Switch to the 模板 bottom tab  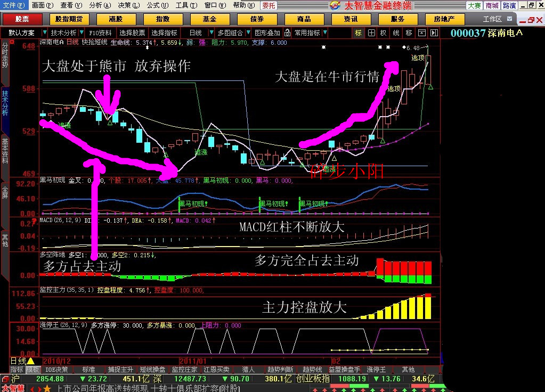tap(32, 370)
